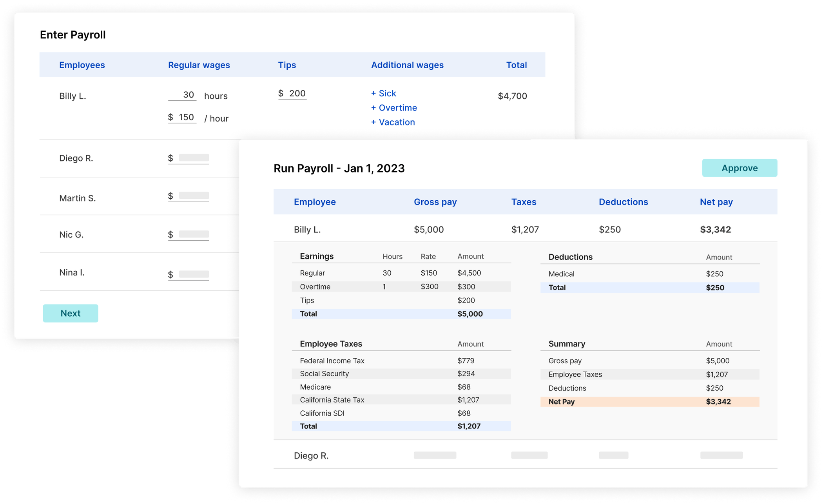Click the Taxes column header

click(x=524, y=202)
